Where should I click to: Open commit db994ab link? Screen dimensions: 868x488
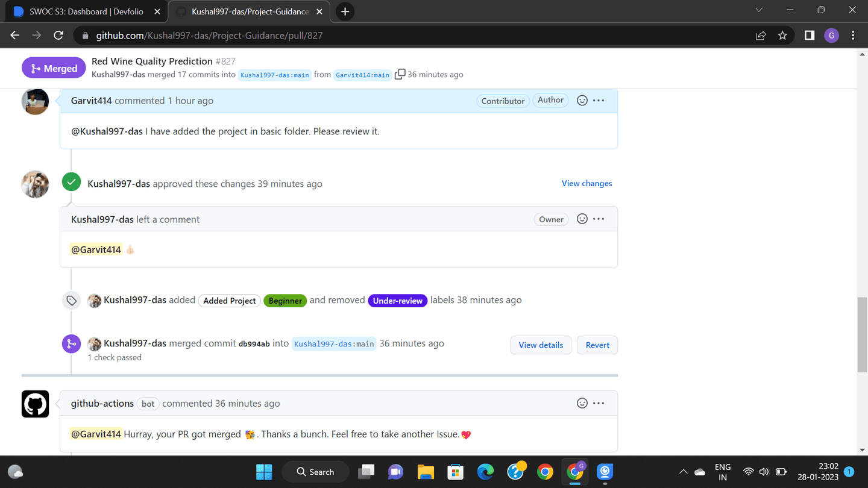click(254, 344)
